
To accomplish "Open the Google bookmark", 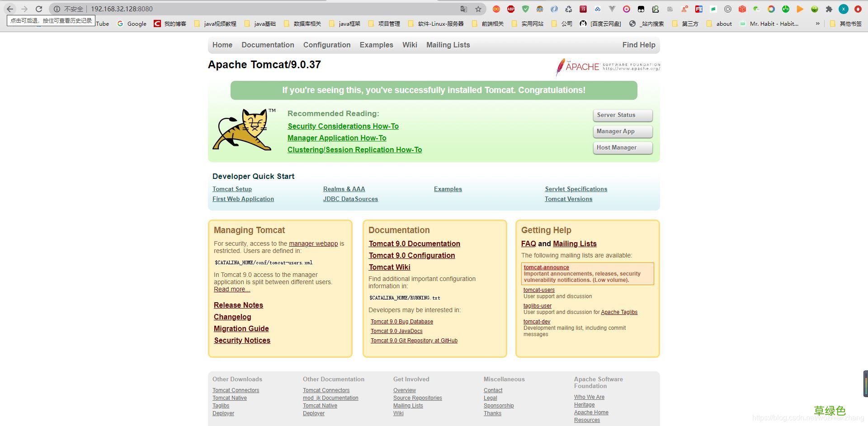I will pos(132,23).
